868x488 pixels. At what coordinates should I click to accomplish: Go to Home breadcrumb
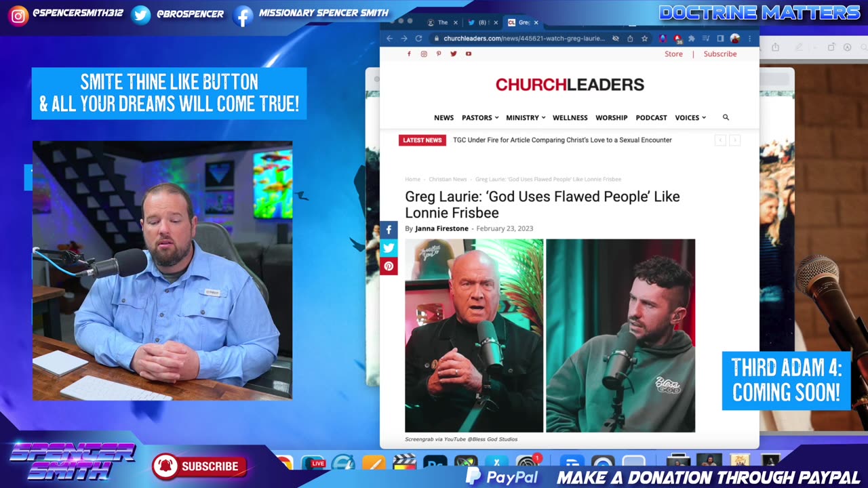click(412, 180)
